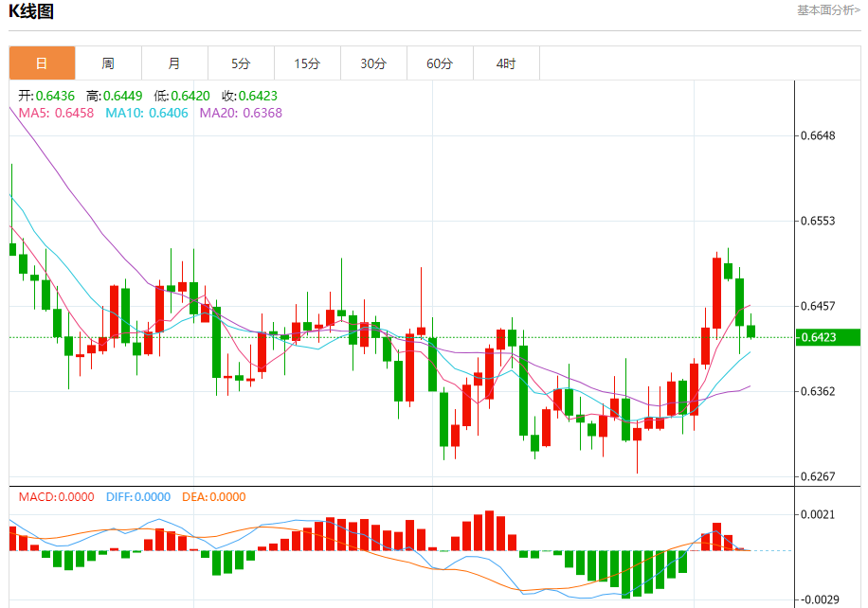Open the 5分 interval tab

point(242,63)
